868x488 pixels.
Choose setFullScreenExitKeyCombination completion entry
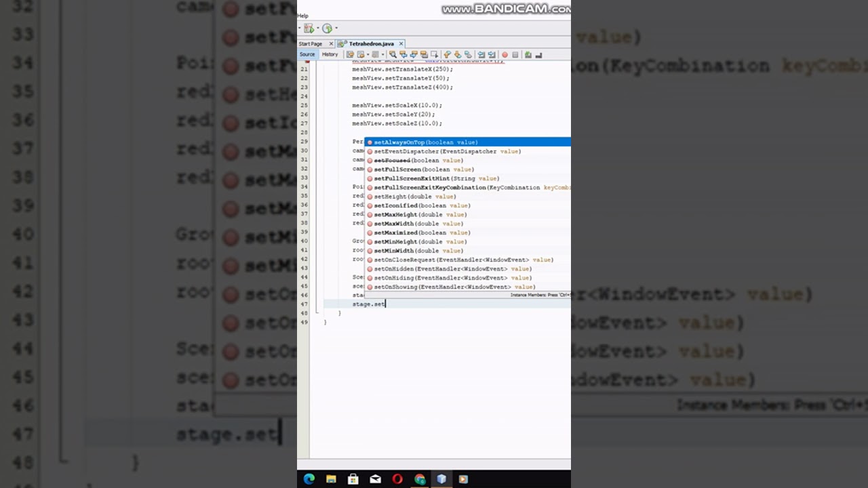[468, 188]
